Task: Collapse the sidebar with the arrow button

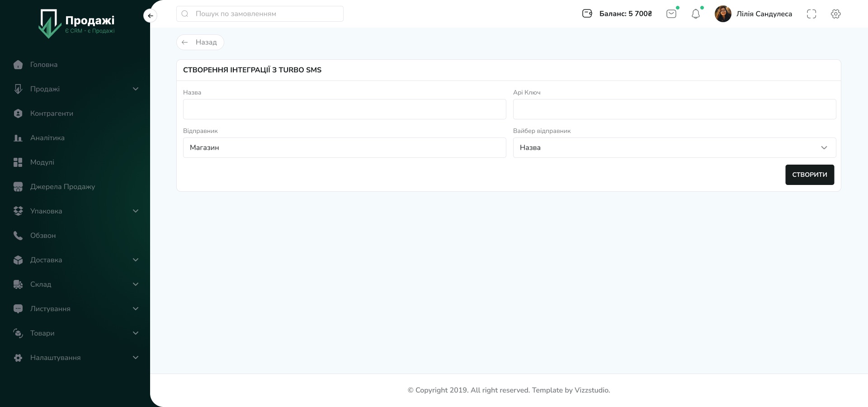Action: pos(150,16)
